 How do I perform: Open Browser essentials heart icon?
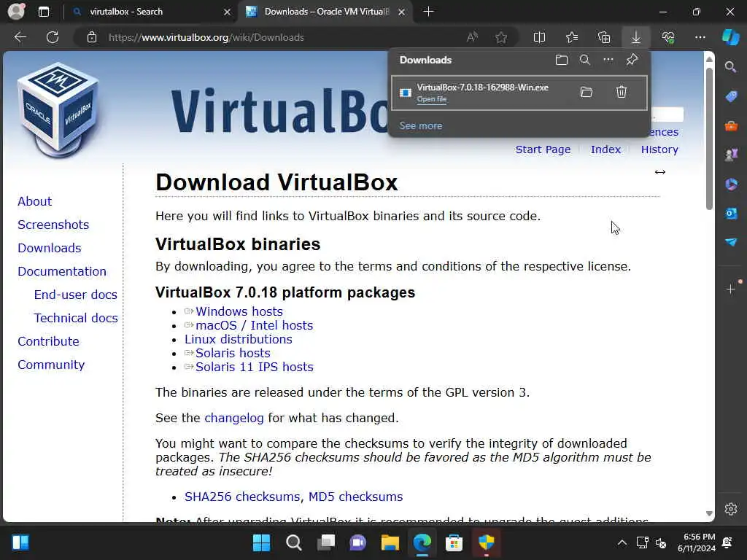click(668, 37)
